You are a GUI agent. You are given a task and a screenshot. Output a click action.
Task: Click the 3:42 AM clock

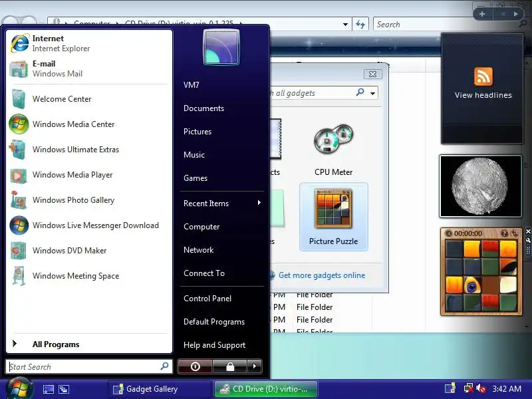(x=507, y=389)
